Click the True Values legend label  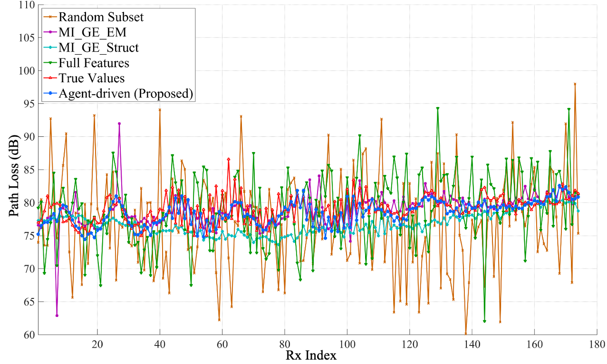click(x=92, y=78)
